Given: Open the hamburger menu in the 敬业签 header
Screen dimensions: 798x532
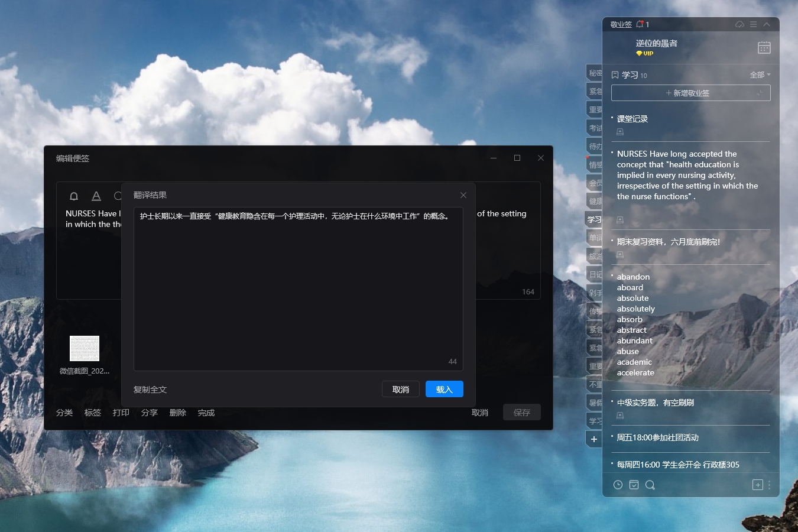Looking at the screenshot, I should 753,24.
